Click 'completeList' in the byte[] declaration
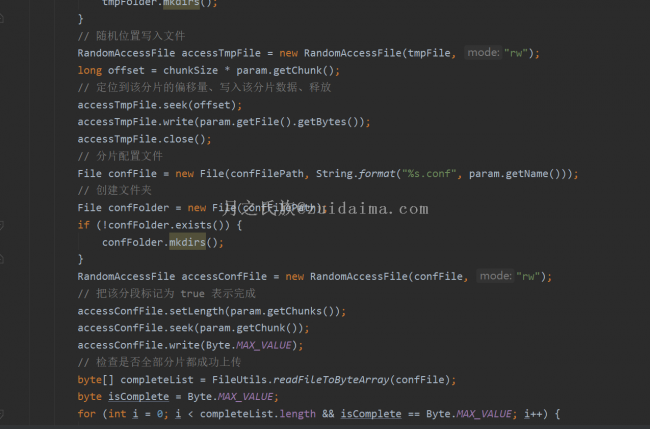The image size is (650, 429). (157, 380)
